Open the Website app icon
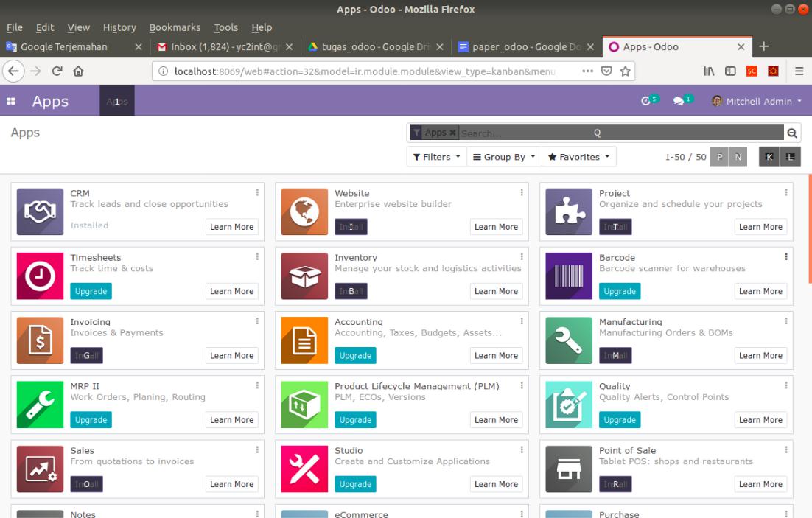The height and width of the screenshot is (518, 812). (x=304, y=210)
